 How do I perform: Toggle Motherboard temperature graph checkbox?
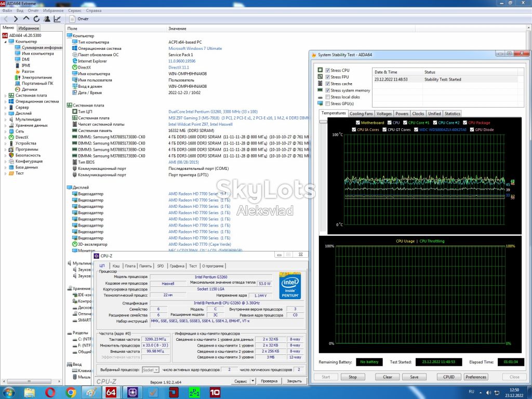pos(358,123)
